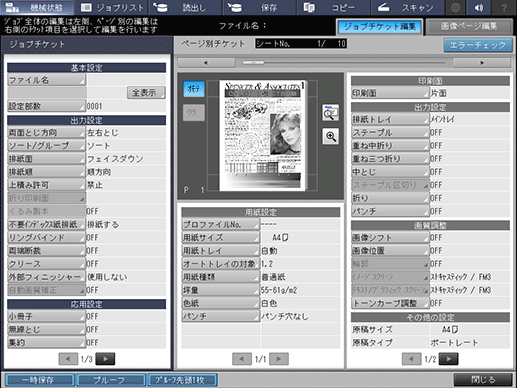The height and width of the screenshot is (388, 517).
Task: Open the 排紙順 setting
Action: (46, 172)
